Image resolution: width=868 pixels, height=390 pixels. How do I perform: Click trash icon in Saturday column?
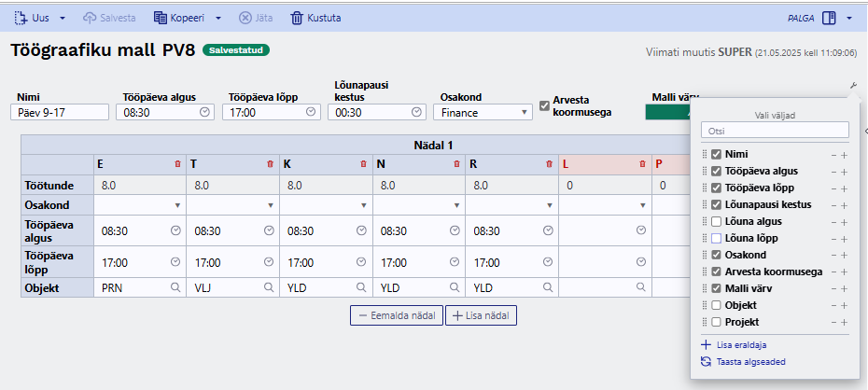[x=642, y=164]
